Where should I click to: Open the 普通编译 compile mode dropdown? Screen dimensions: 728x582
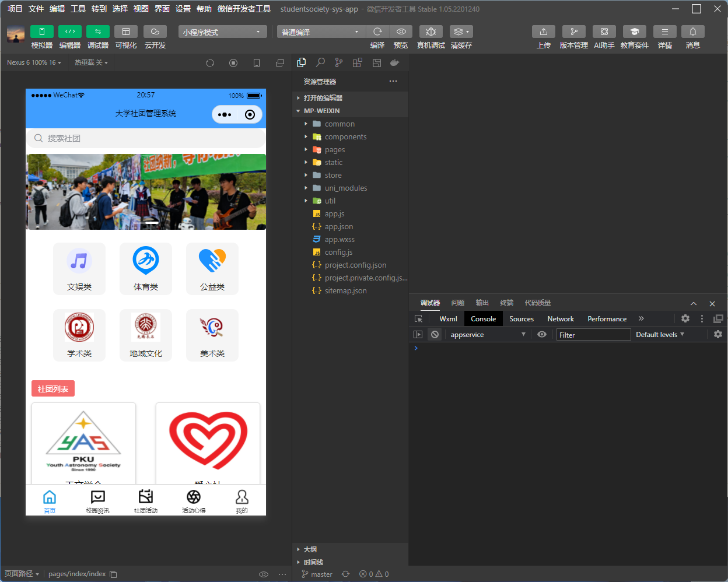point(321,31)
